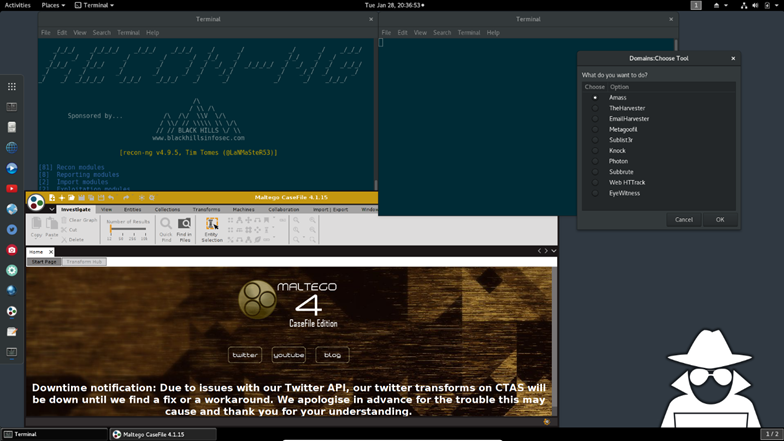This screenshot has width=784, height=441.
Task: Click the Redo arrow in Maltego title bar
Action: point(126,198)
